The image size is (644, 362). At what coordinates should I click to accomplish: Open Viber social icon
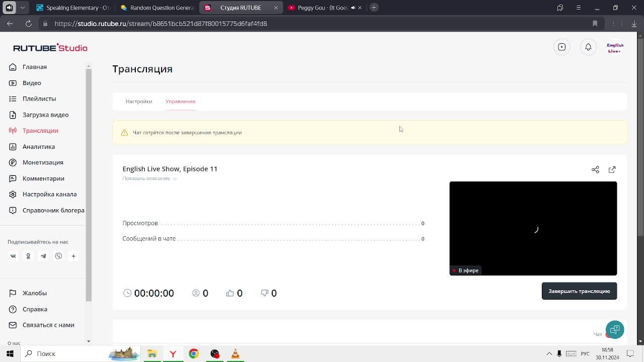tap(58, 256)
